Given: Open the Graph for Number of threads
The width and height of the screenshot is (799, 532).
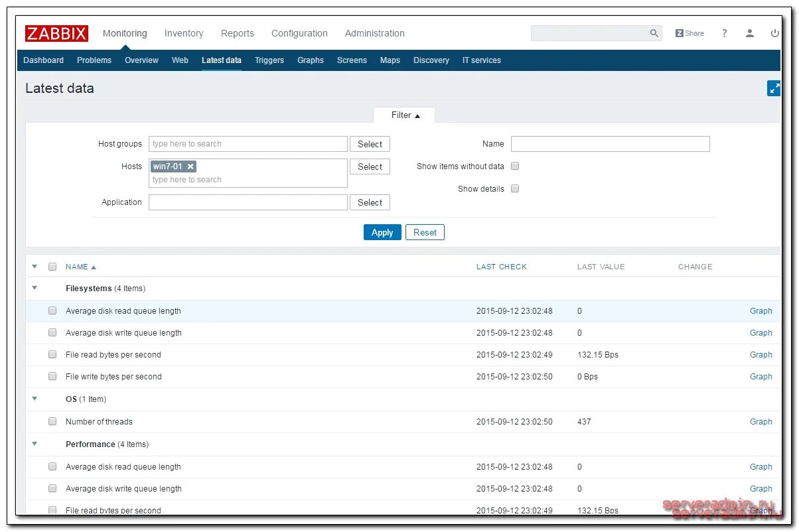Looking at the screenshot, I should click(x=761, y=421).
